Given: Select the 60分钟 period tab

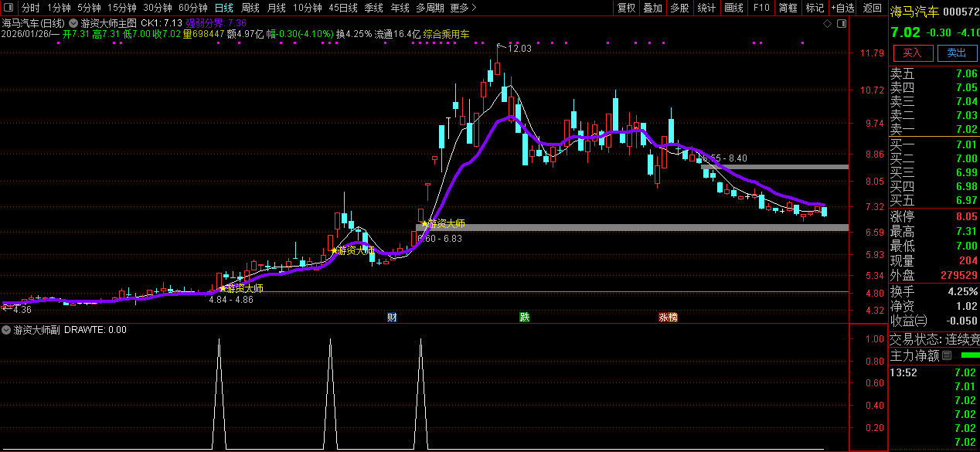Looking at the screenshot, I should [x=192, y=8].
